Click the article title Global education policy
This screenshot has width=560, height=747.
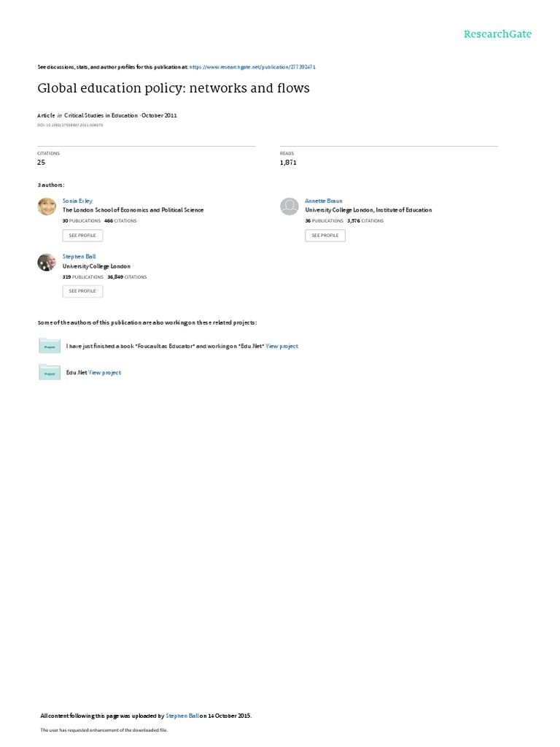click(174, 88)
